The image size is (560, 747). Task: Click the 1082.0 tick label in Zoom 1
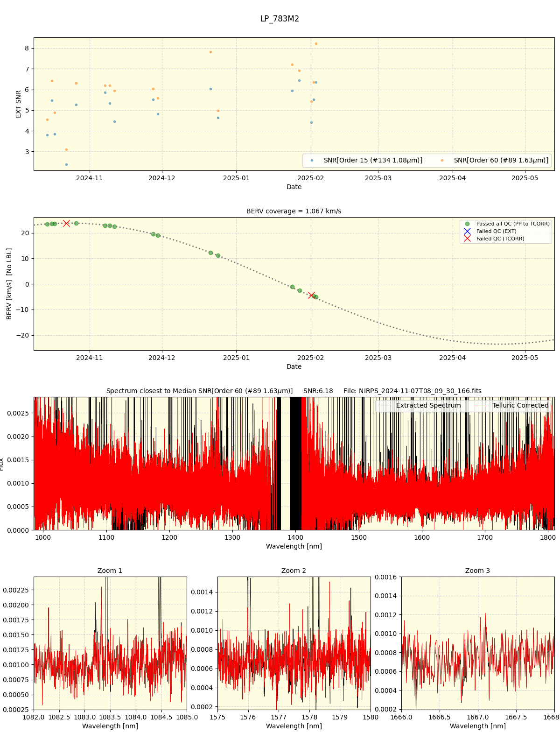(34, 717)
